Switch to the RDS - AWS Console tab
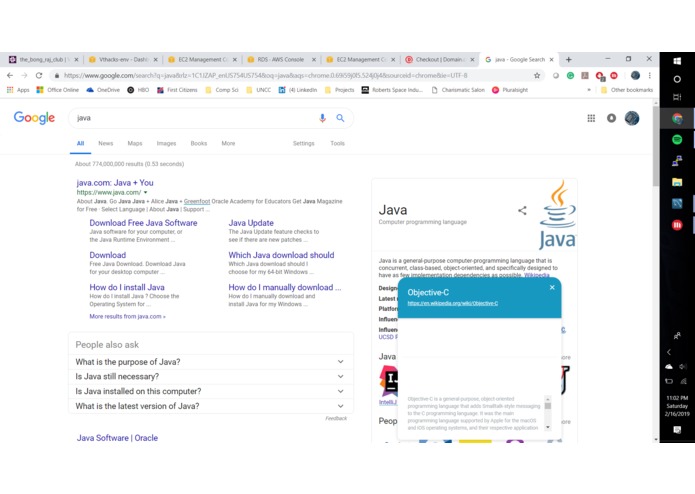695x494 pixels. click(x=281, y=59)
